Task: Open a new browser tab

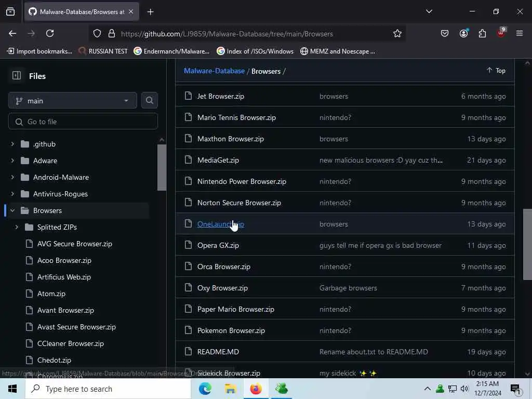Action: click(x=150, y=12)
